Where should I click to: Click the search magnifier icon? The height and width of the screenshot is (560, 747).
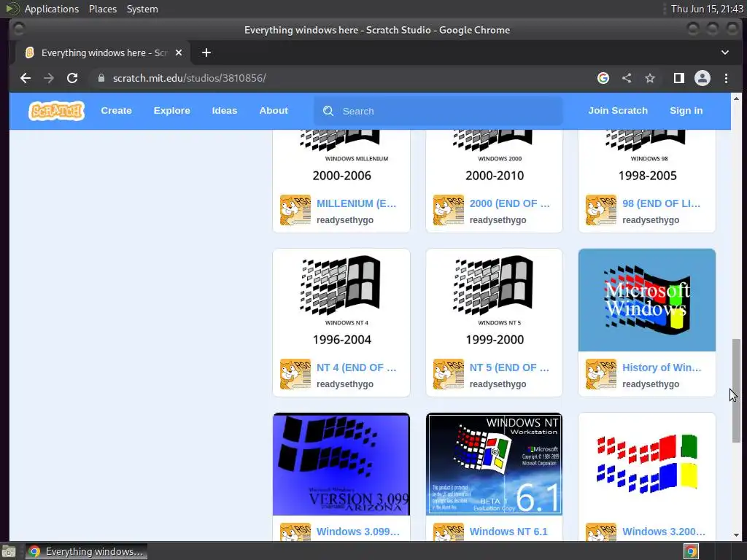328,111
